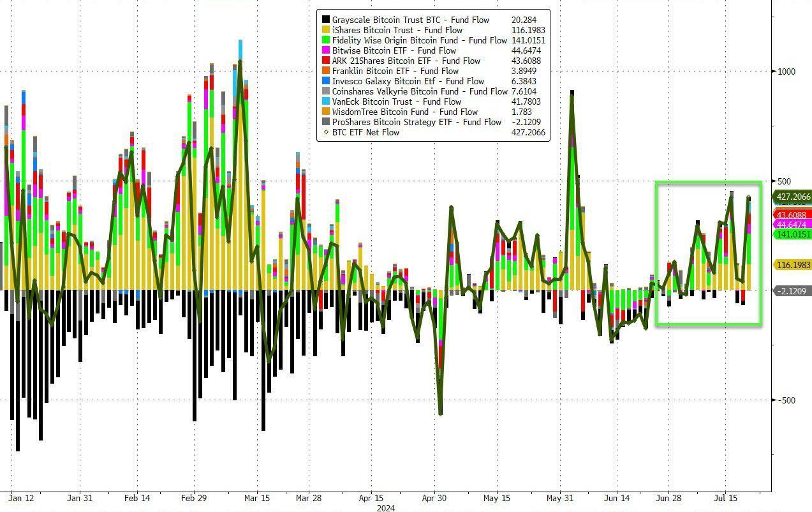
Task: Select 'iShares Bitcoin Trust - Fund Flow' legend text
Action: [397, 30]
